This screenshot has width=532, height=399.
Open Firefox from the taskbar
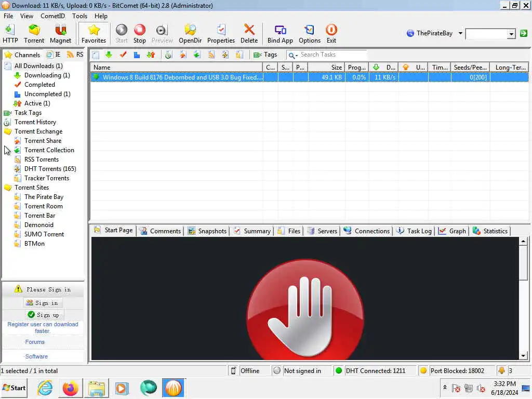70,388
